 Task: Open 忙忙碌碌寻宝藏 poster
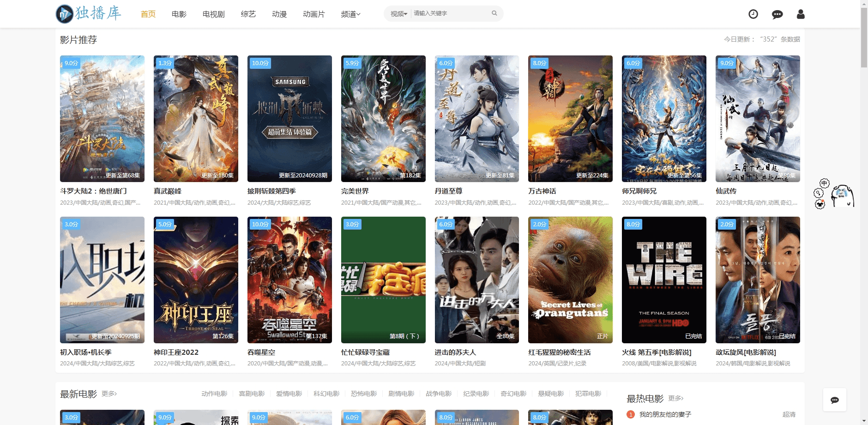(383, 280)
